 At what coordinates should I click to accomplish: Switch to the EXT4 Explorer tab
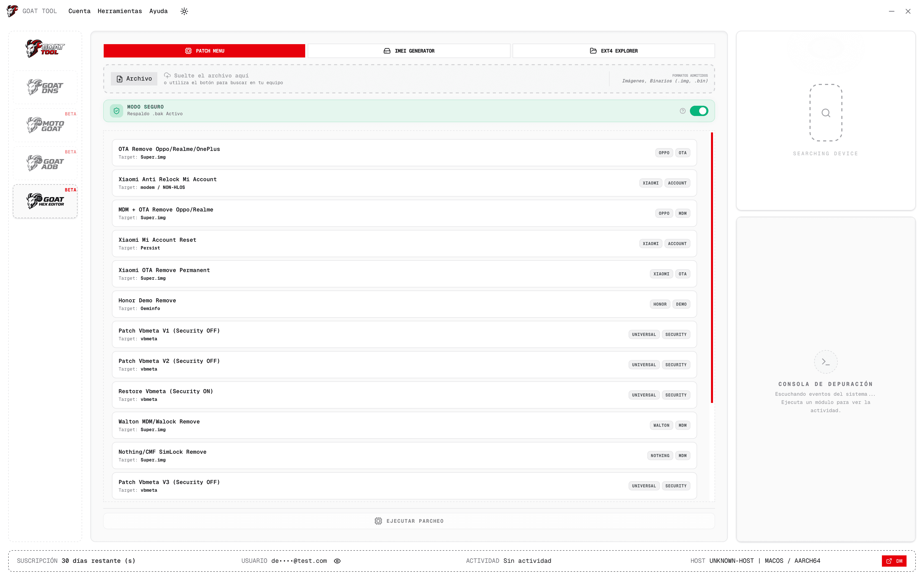[x=614, y=51]
